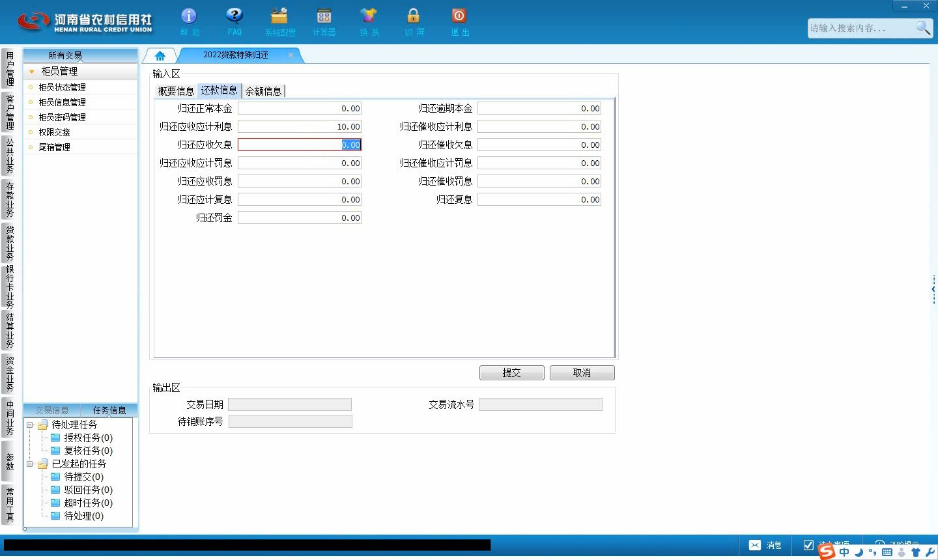Click the 归还正常本金 input field

(x=300, y=109)
